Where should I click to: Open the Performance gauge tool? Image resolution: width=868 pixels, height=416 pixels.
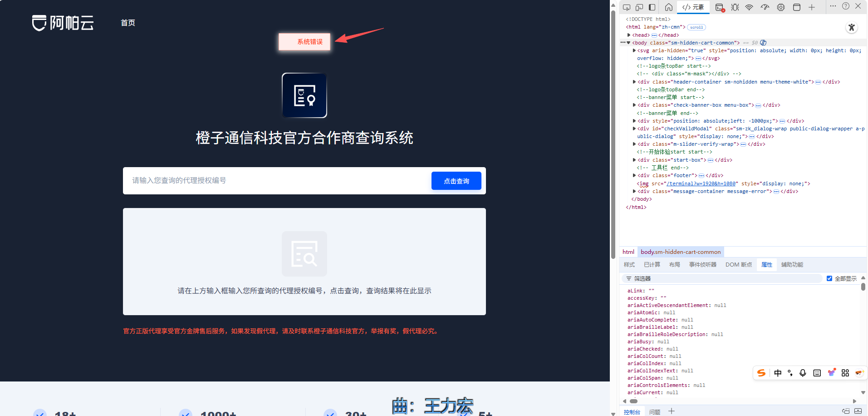click(x=765, y=7)
